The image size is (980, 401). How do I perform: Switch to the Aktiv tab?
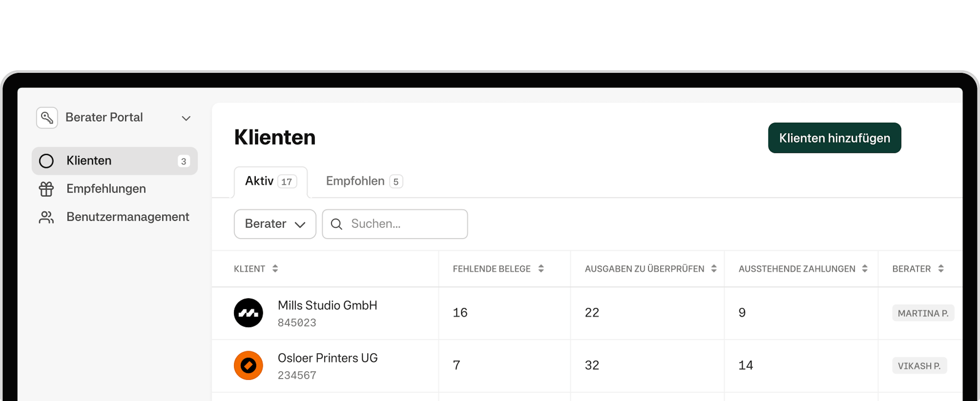point(271,182)
